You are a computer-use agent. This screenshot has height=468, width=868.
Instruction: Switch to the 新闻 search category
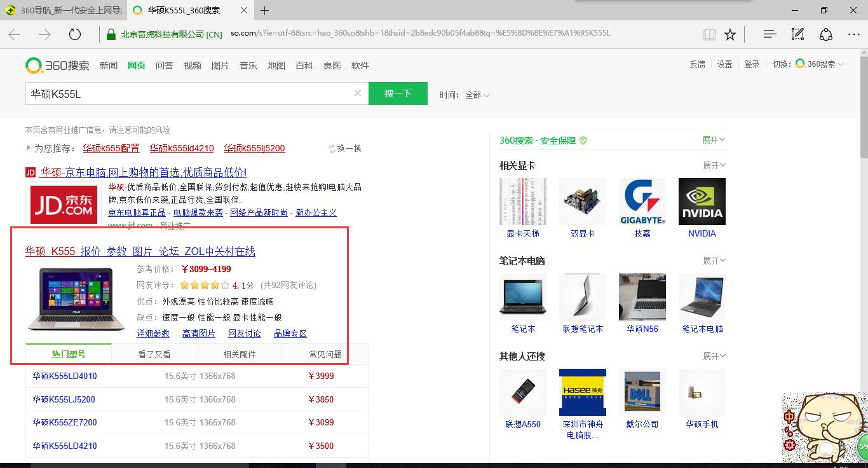click(x=109, y=65)
